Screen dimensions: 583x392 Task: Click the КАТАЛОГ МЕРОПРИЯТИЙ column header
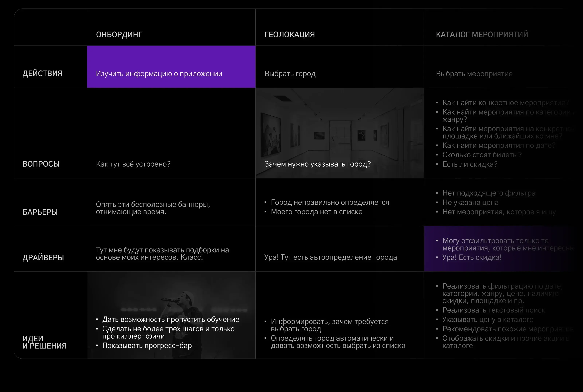(x=482, y=34)
